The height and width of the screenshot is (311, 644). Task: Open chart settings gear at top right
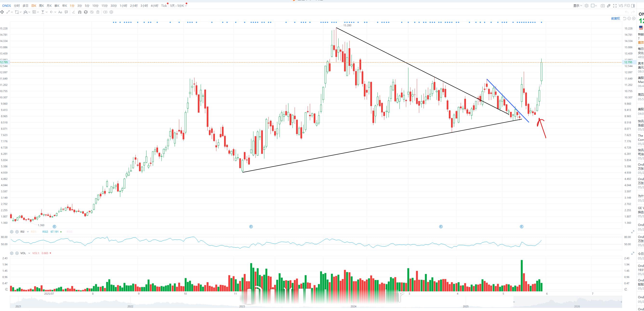point(586,6)
